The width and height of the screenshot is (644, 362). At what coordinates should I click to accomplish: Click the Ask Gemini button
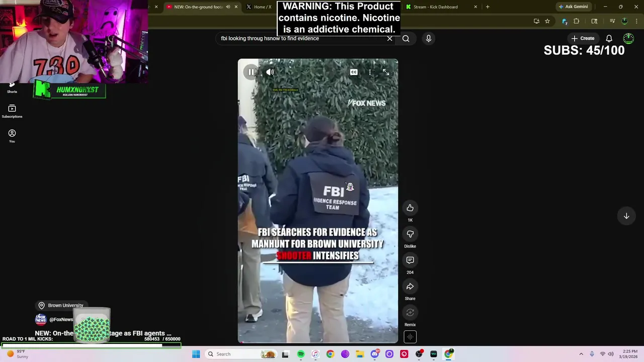coord(573,7)
